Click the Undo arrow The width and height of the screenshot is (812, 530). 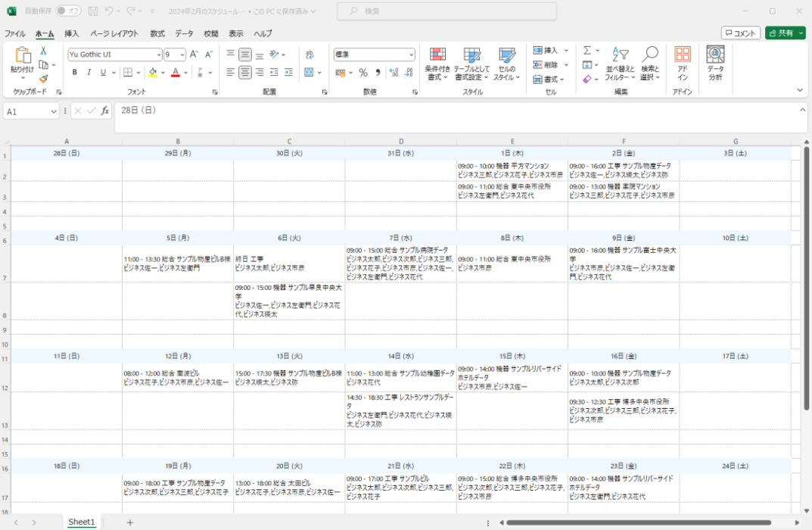(109, 11)
